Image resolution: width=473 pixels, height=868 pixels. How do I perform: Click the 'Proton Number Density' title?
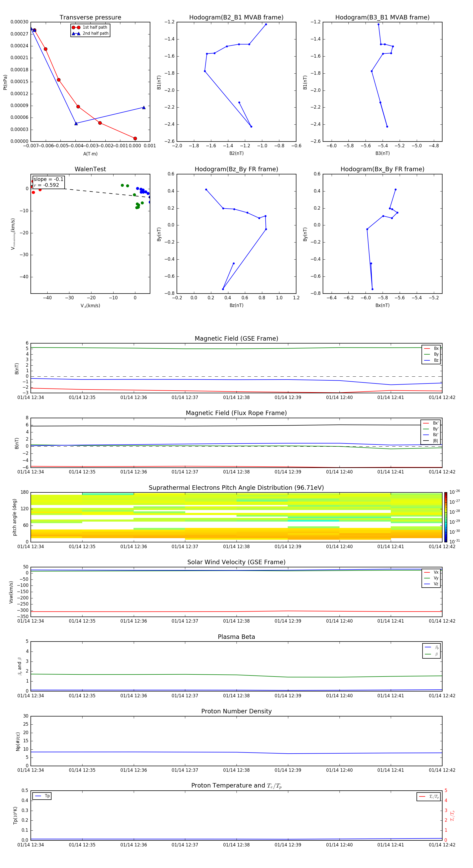coord(236,711)
